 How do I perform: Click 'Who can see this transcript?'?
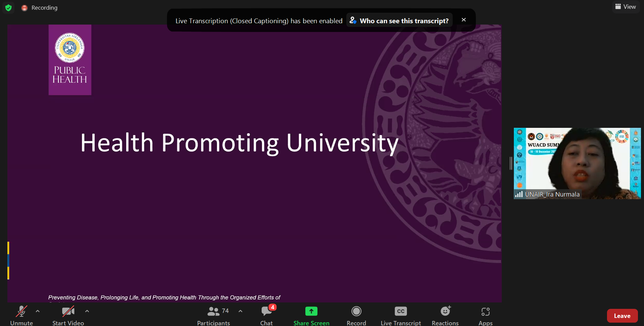[x=400, y=21]
